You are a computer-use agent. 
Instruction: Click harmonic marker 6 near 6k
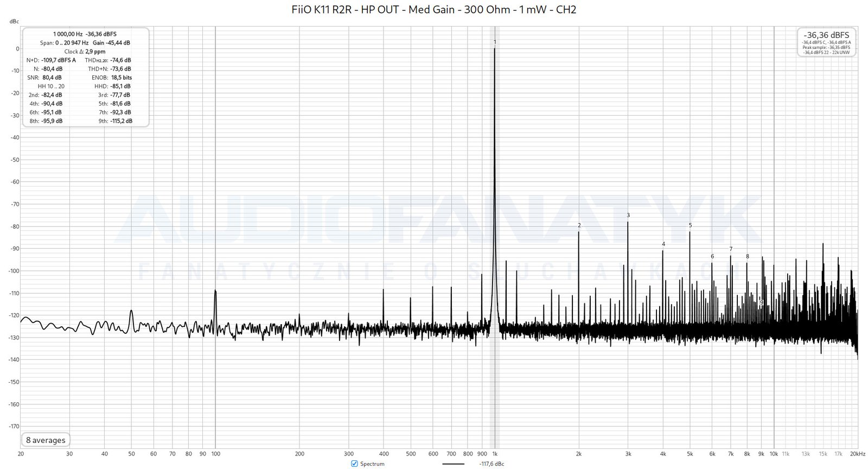[x=712, y=256]
